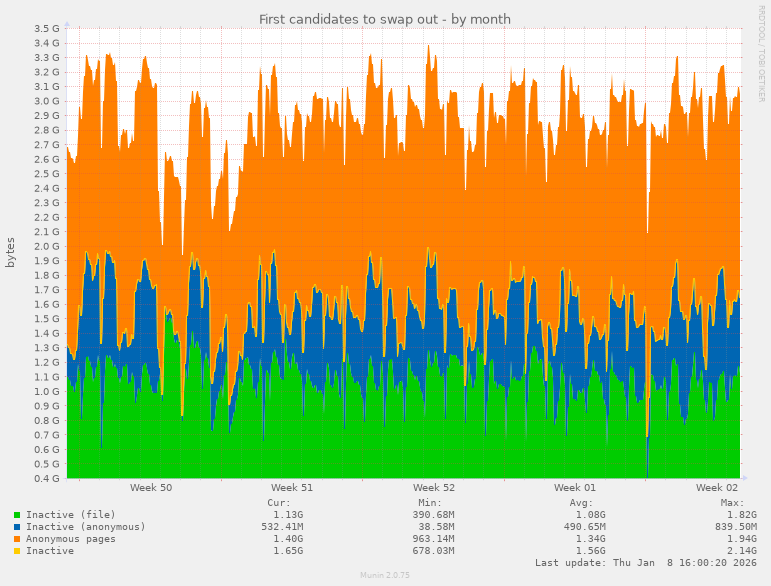Click the Munin 2.0.75 footer text
Viewport: 771px width, 586px height.
click(385, 576)
